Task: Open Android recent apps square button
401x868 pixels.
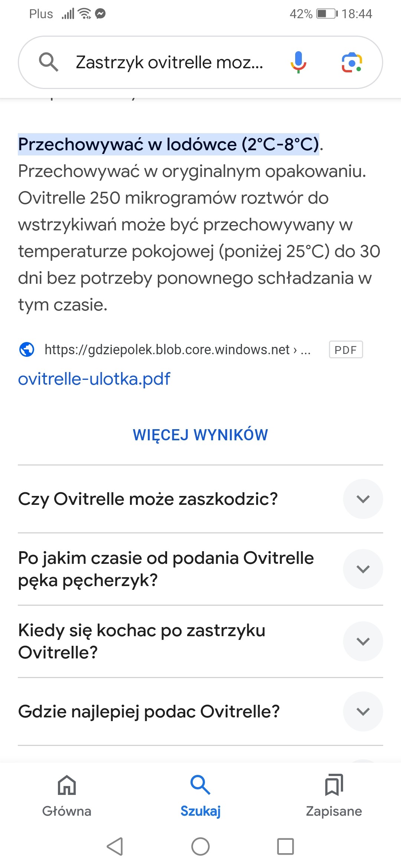Action: coord(285,846)
